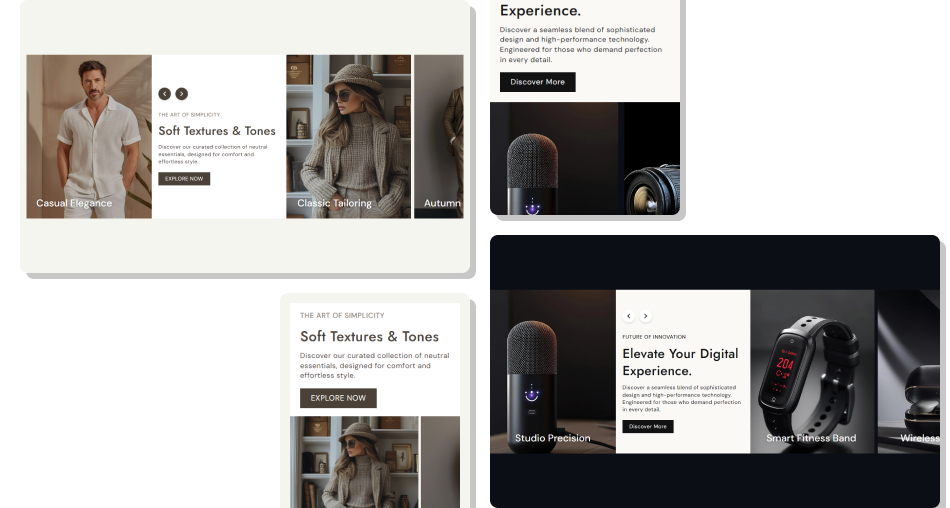950x508 pixels.
Task: Click FUTURE OF INNOVATION label
Action: [x=654, y=337]
